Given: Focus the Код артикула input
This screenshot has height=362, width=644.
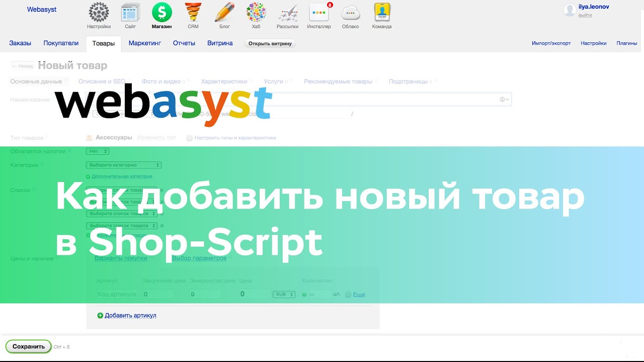Looking at the screenshot, I should coord(117,295).
